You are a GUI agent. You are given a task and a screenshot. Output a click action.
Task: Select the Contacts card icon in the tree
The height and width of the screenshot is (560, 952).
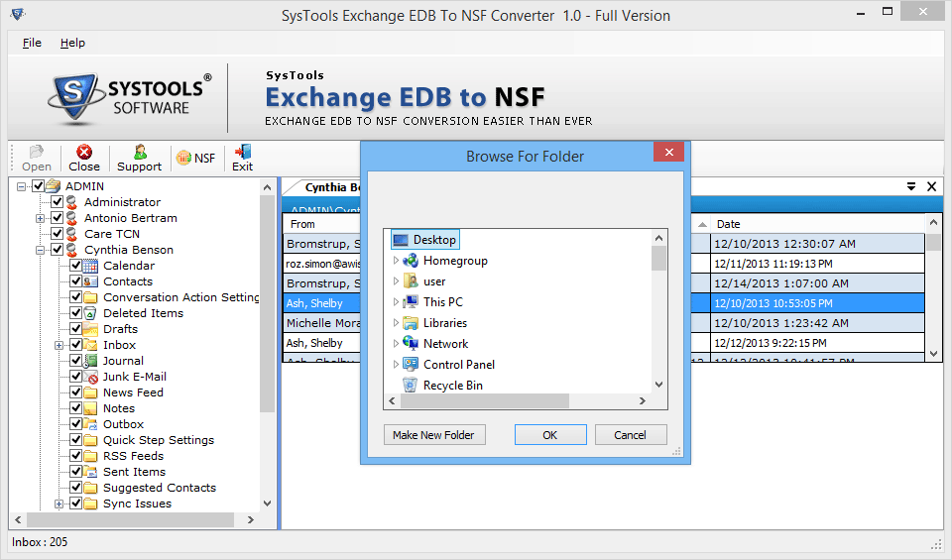[90, 281]
